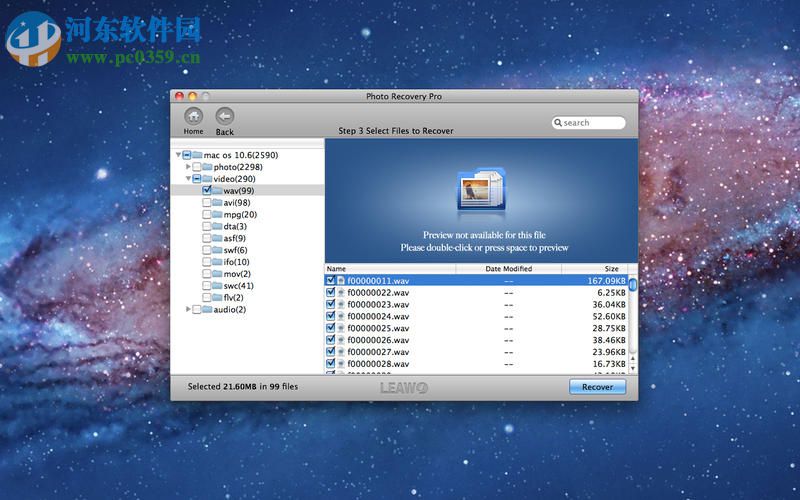Image resolution: width=800 pixels, height=500 pixels.
Task: Check the avi(98) checkbox
Action: [207, 203]
